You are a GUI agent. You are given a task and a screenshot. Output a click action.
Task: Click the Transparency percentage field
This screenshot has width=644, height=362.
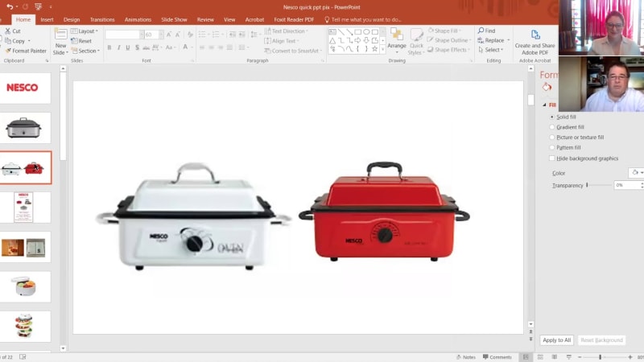627,185
